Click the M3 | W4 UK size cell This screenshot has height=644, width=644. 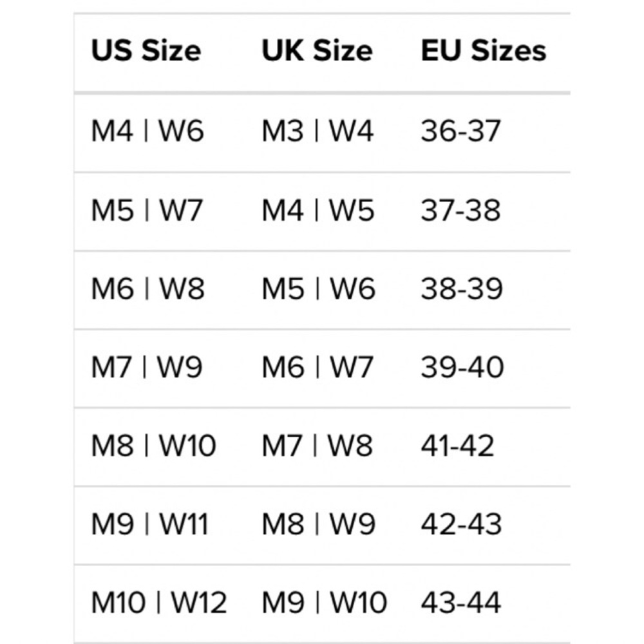pyautogui.click(x=318, y=131)
